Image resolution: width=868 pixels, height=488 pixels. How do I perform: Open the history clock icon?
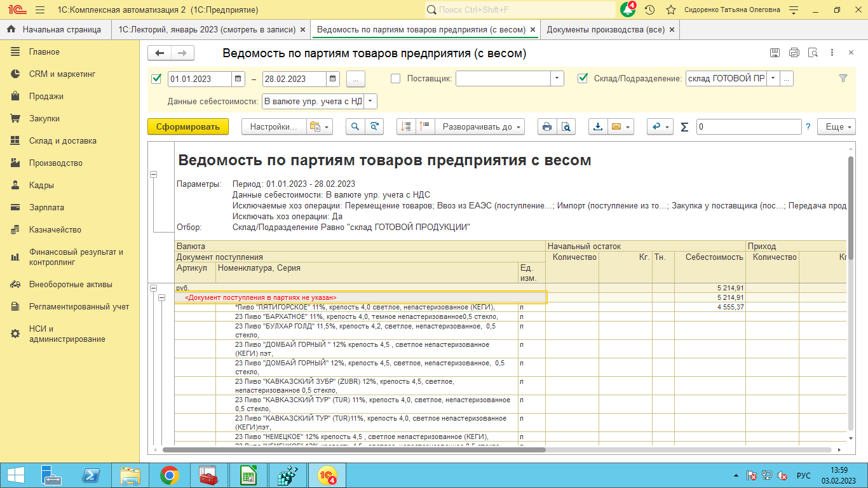[x=649, y=10]
